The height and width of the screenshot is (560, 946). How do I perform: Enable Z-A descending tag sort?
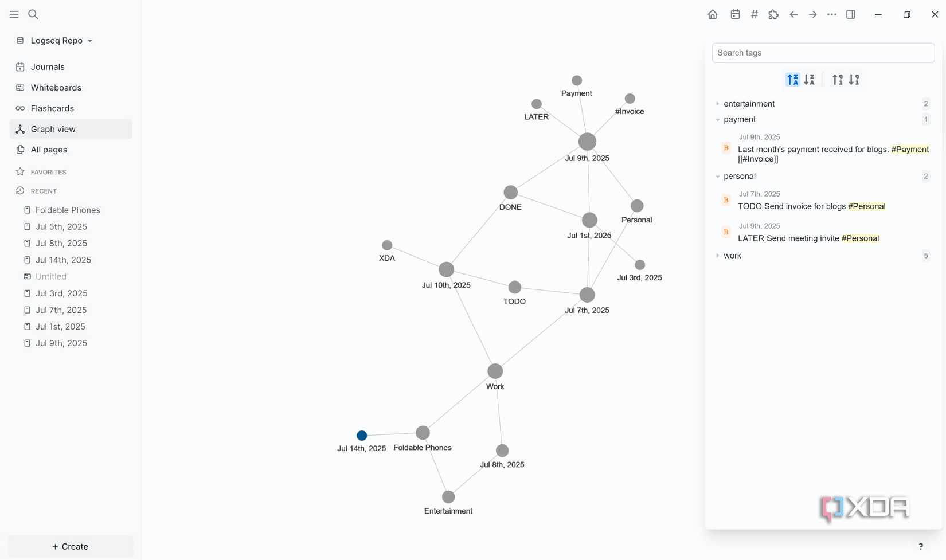(810, 80)
